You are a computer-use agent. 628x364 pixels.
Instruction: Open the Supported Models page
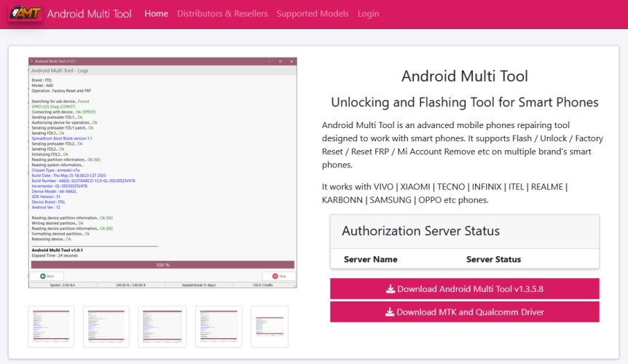(313, 14)
